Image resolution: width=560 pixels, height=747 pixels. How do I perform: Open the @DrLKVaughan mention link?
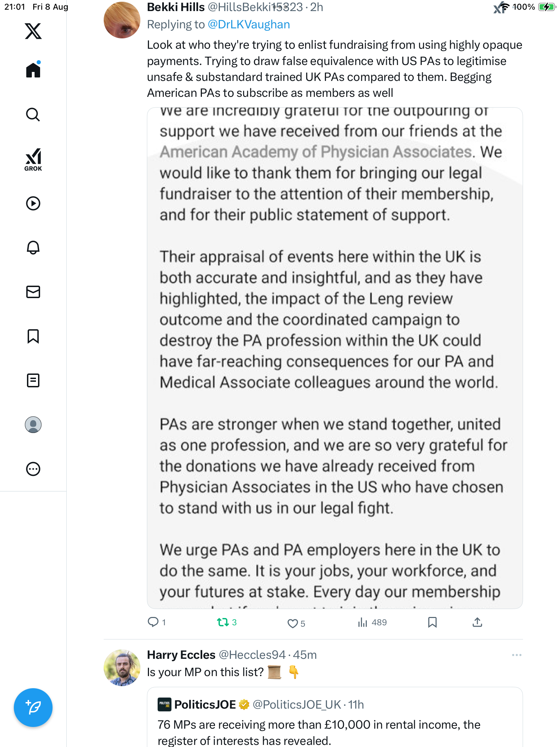click(249, 25)
